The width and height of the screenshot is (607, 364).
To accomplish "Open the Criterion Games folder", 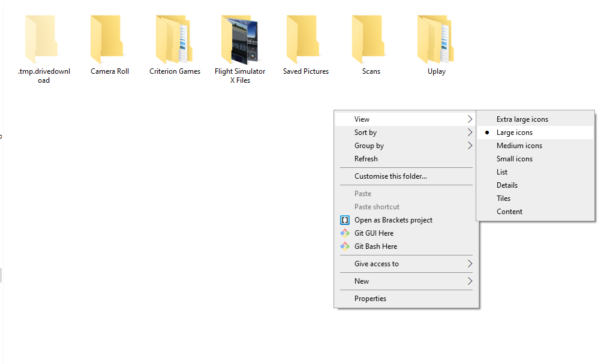I will pyautogui.click(x=175, y=38).
